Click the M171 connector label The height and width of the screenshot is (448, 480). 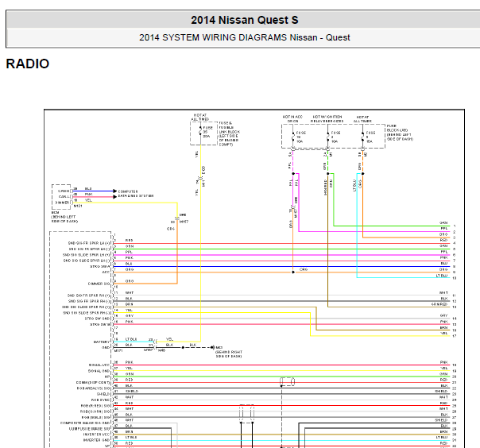coord(118,350)
